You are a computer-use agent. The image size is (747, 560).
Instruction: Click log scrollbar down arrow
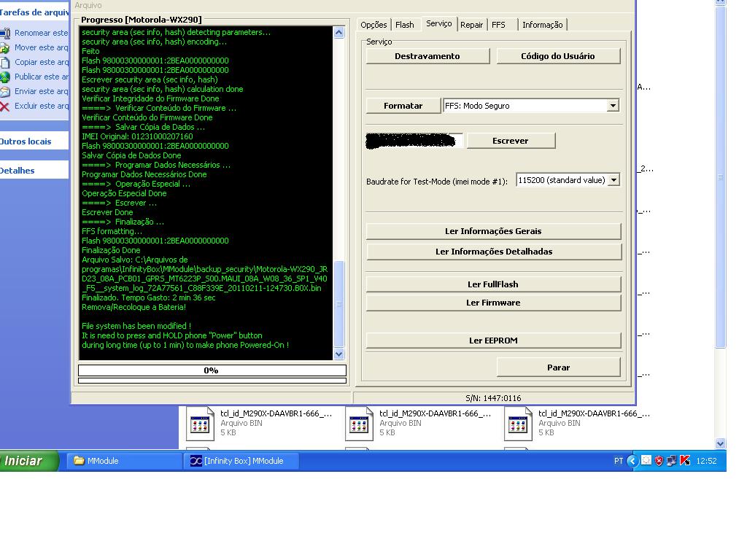point(338,354)
